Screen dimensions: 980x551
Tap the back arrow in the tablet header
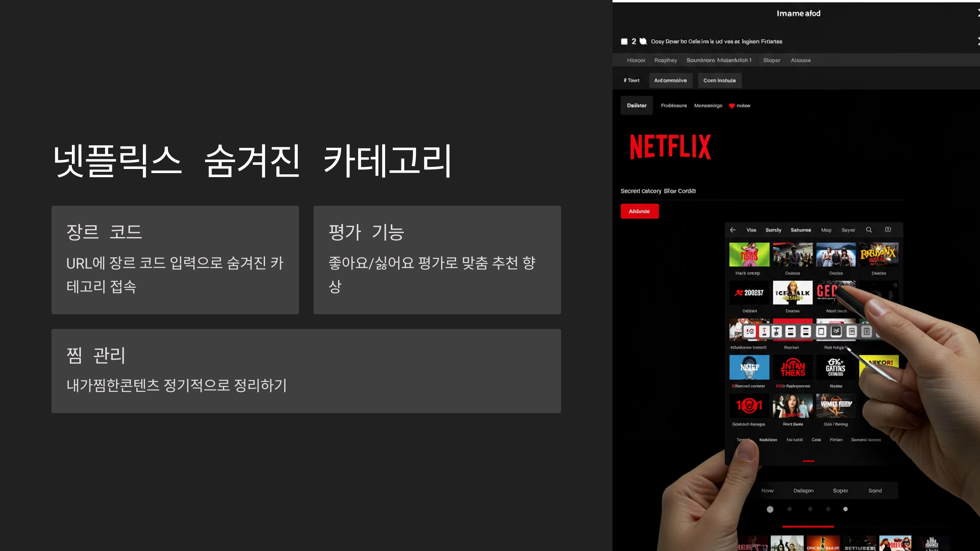pyautogui.click(x=733, y=230)
